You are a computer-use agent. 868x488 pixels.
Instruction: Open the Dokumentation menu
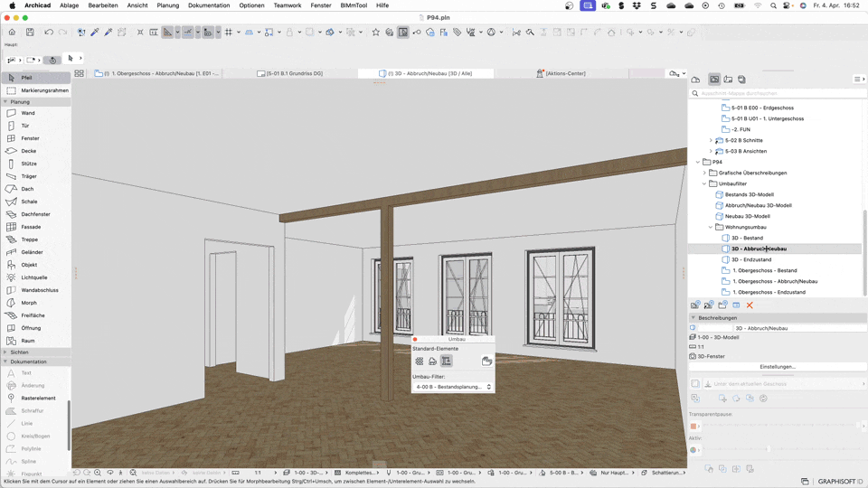tap(209, 5)
